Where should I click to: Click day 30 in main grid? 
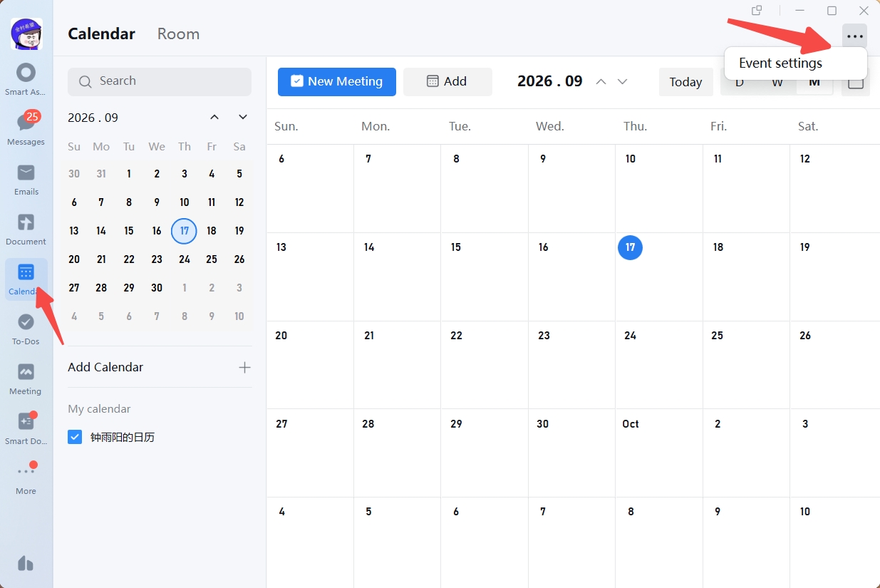tap(571, 453)
